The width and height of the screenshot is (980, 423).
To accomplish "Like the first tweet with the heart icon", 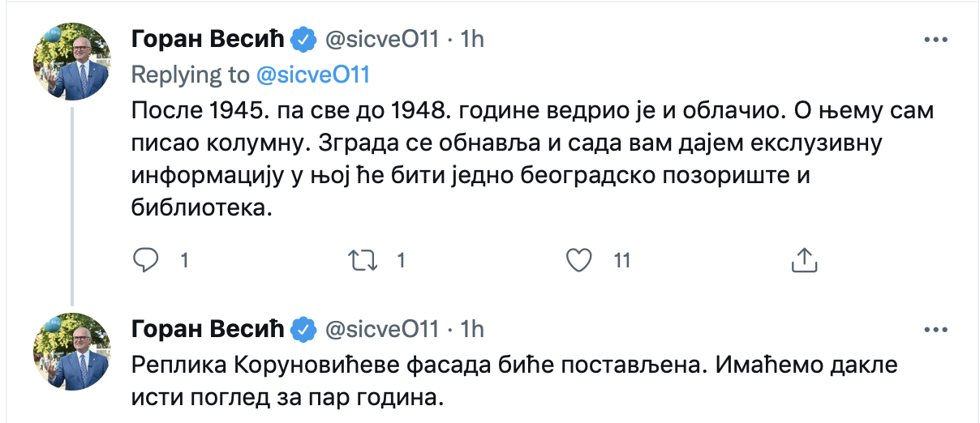I will (578, 260).
